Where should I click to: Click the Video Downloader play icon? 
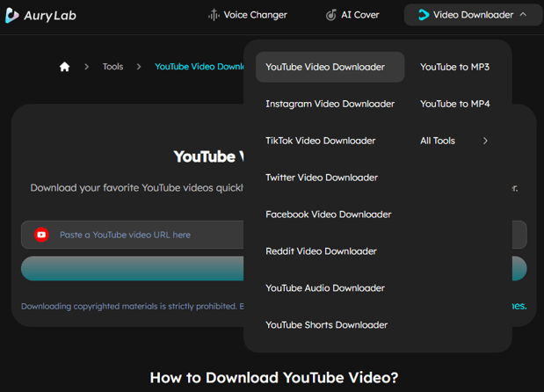(424, 15)
